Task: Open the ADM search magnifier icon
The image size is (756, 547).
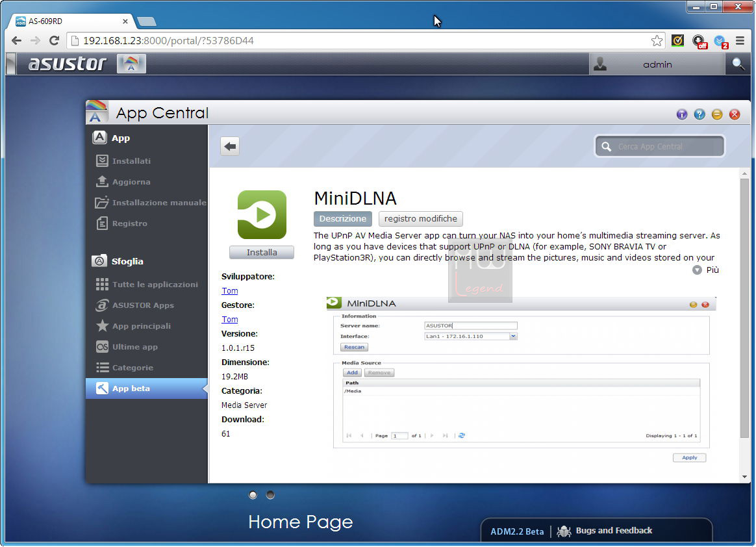Action: [738, 64]
